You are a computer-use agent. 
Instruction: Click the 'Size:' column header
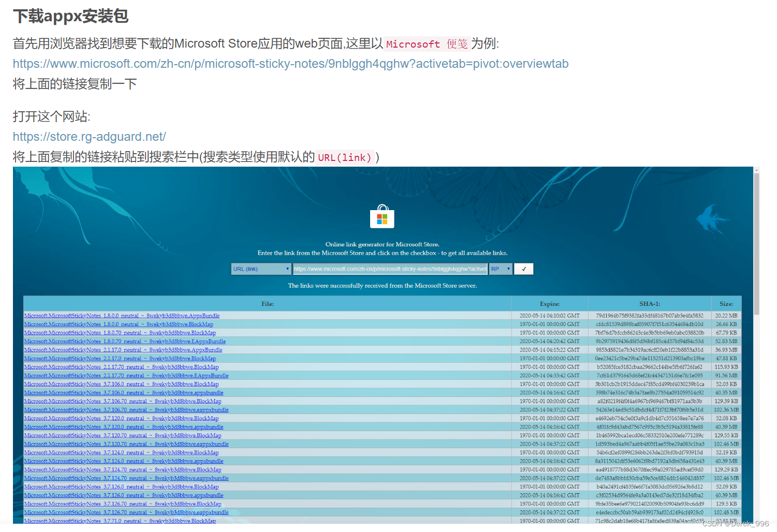pos(726,304)
